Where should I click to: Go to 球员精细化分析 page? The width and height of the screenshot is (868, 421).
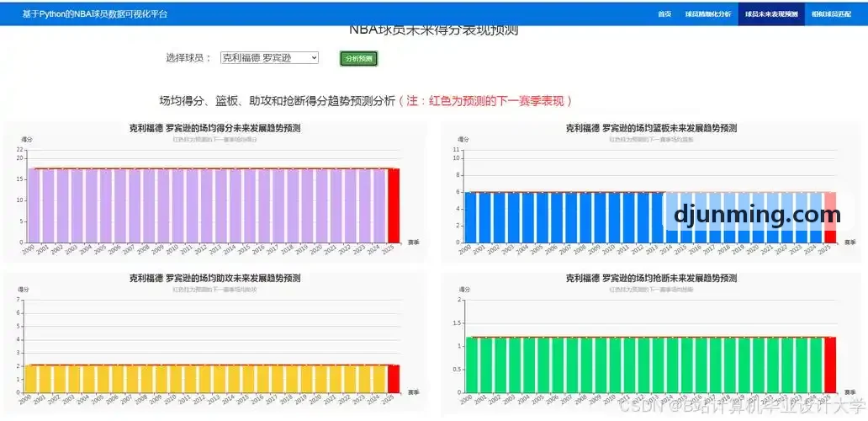[x=707, y=13]
